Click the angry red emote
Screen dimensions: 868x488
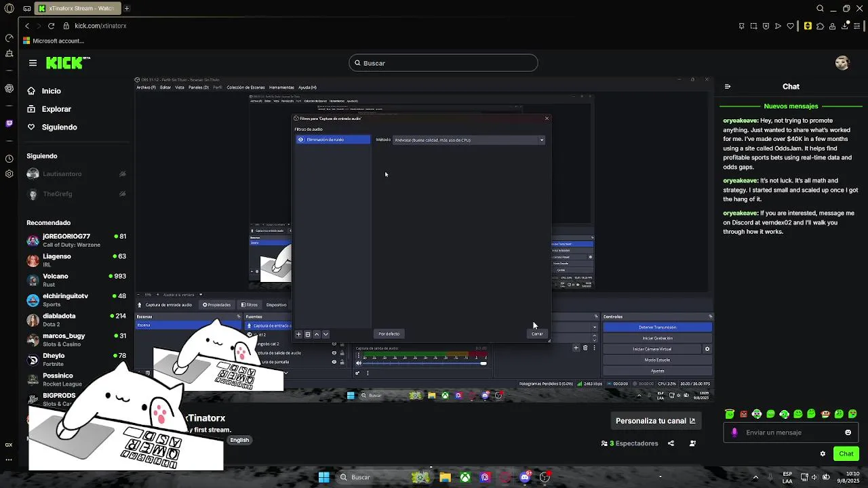click(743, 414)
